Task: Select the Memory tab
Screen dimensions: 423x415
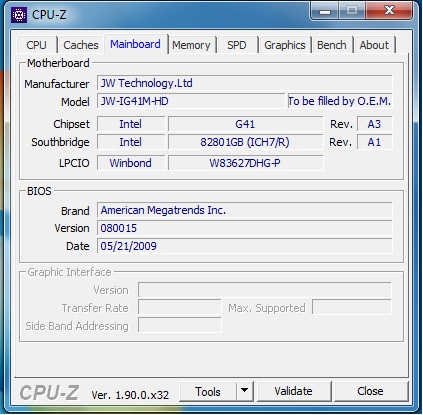Action: click(191, 45)
